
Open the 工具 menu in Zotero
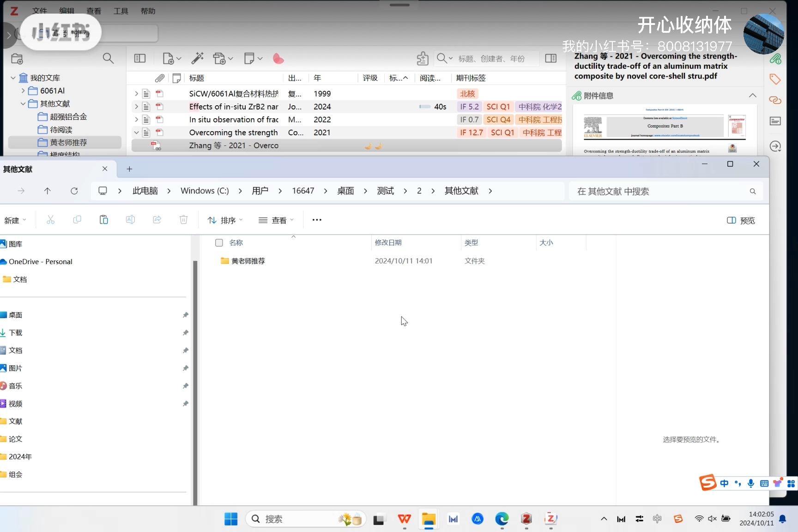(x=121, y=11)
